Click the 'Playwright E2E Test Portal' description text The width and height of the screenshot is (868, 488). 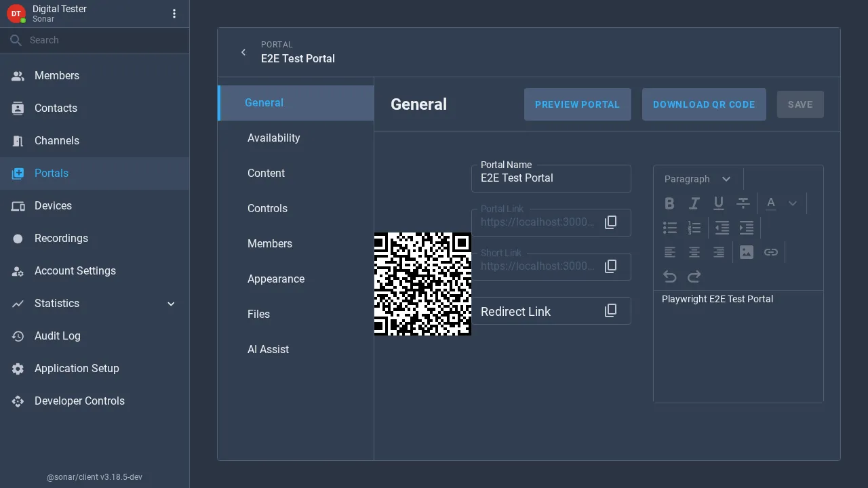coord(717,299)
